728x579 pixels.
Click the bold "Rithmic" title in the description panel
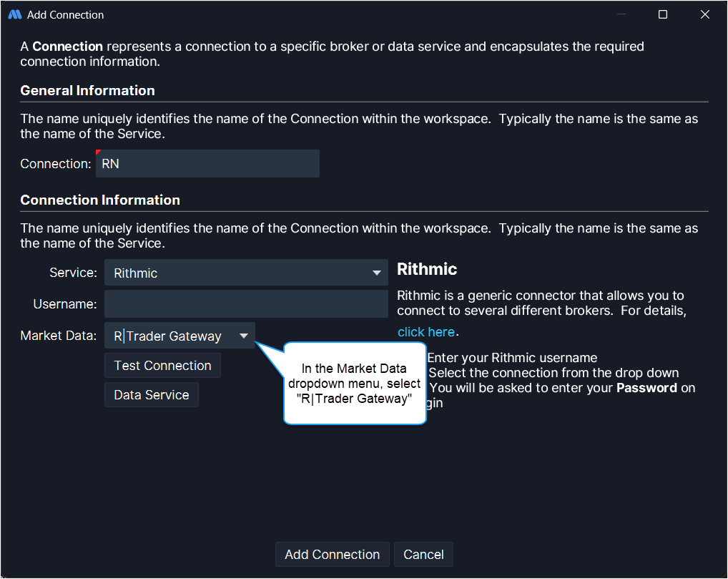[x=427, y=269]
